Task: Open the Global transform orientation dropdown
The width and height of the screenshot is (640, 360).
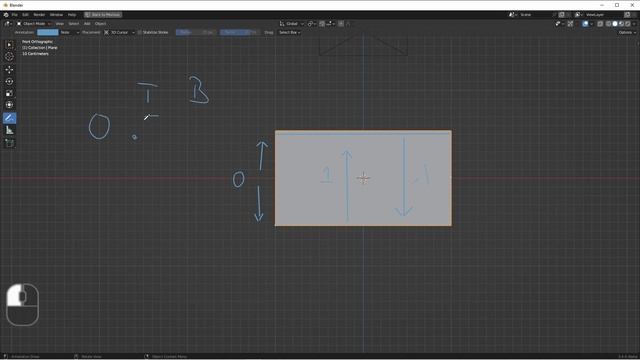Action: point(291,24)
